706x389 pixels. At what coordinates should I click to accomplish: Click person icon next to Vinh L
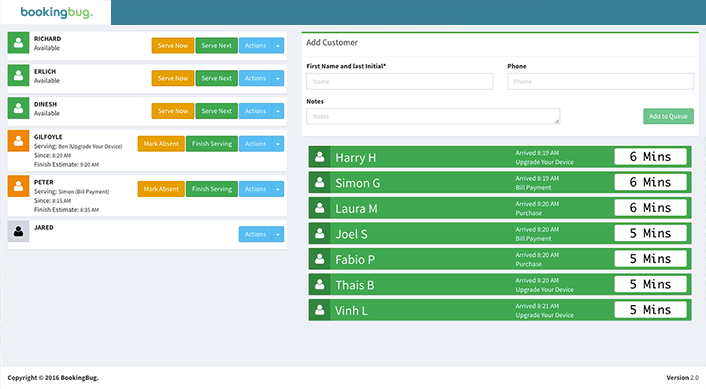[320, 310]
